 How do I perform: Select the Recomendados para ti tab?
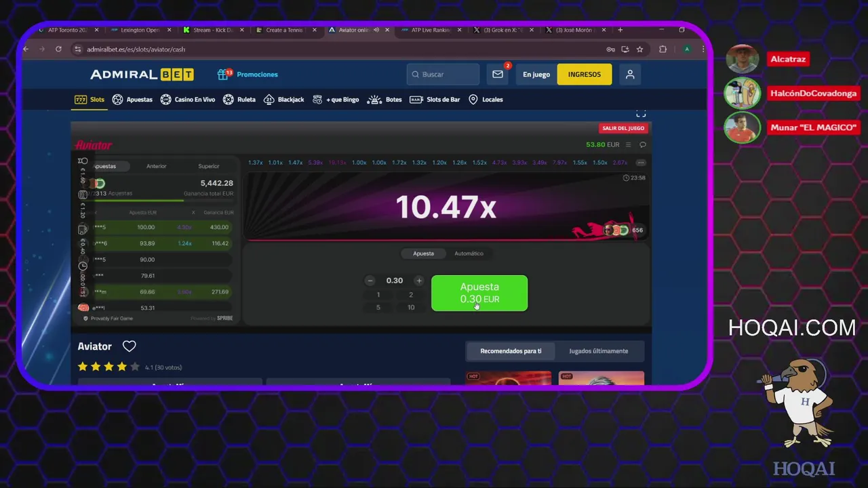(x=511, y=351)
